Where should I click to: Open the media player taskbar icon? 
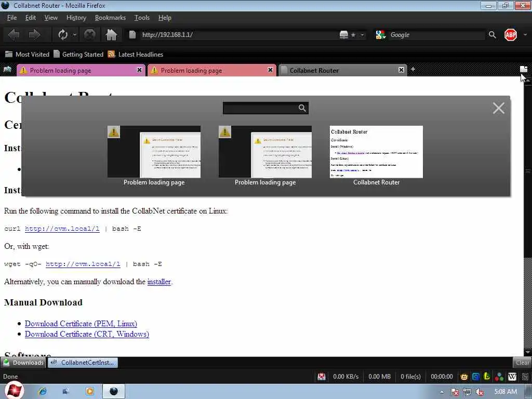click(90, 392)
